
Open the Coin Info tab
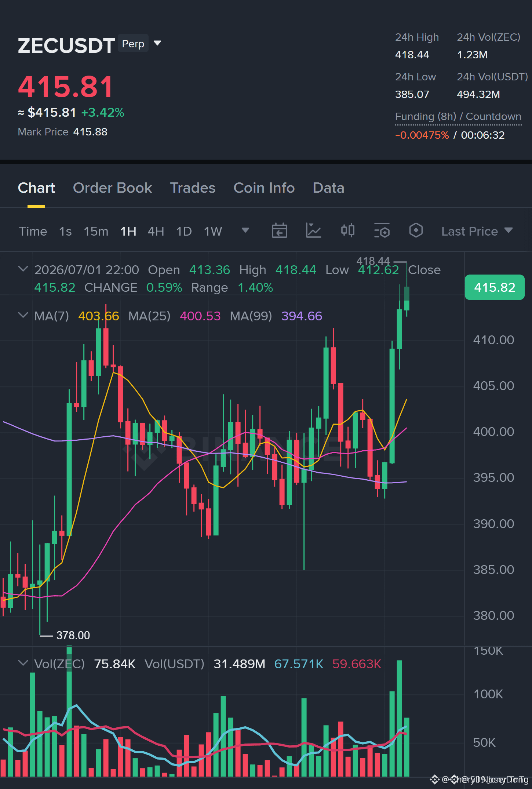click(264, 188)
